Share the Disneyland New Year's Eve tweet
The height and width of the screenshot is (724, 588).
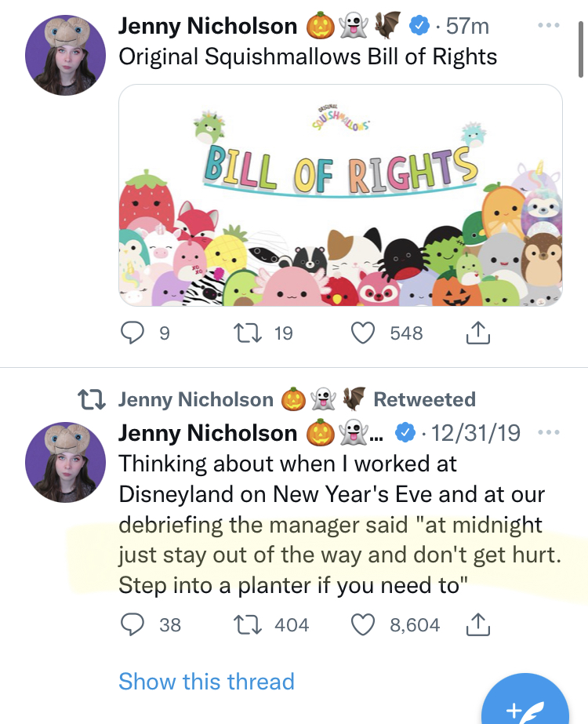[477, 625]
